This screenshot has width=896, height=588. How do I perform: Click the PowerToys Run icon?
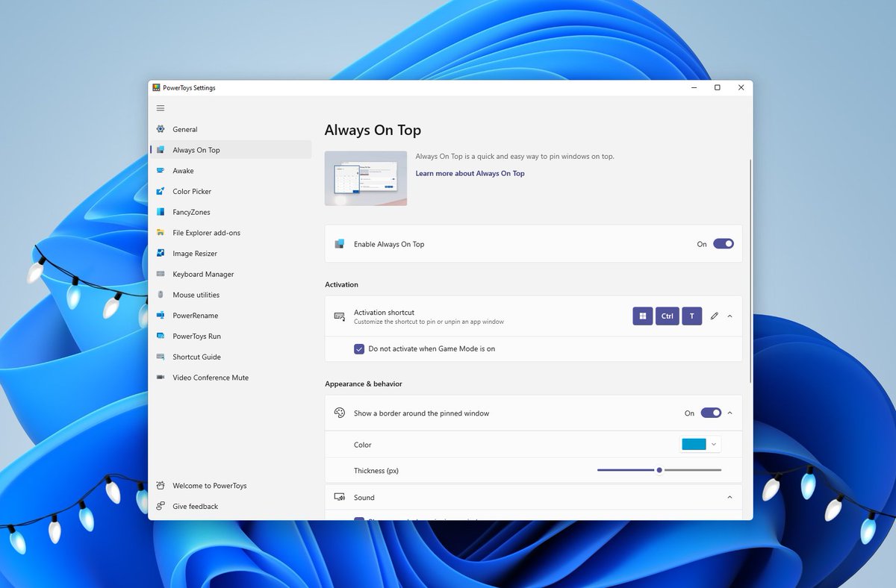pyautogui.click(x=161, y=337)
